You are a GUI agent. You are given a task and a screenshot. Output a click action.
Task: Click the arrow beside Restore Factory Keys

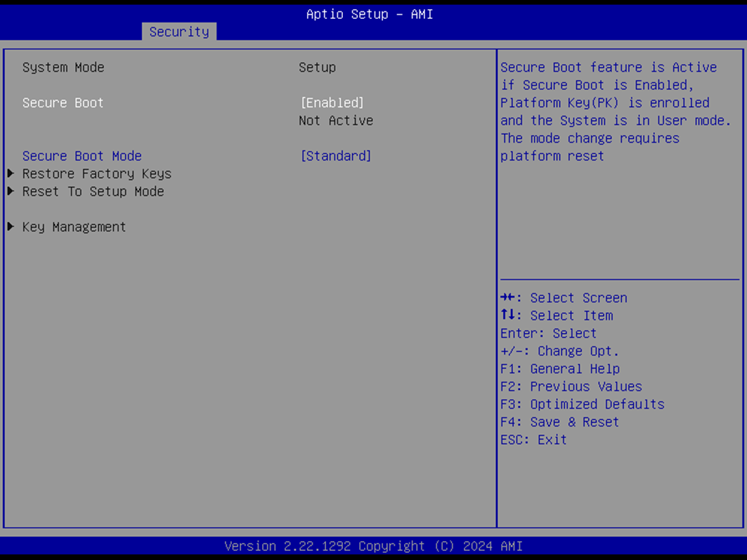11,174
